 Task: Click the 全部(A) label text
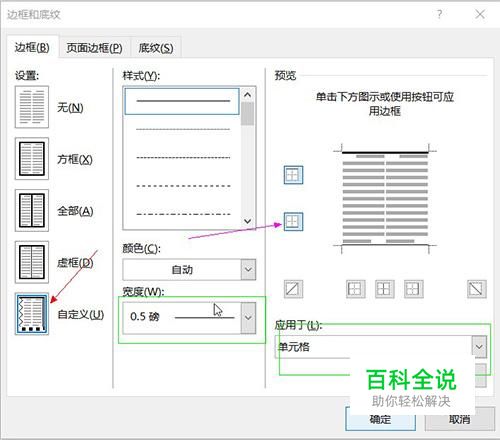[75, 211]
